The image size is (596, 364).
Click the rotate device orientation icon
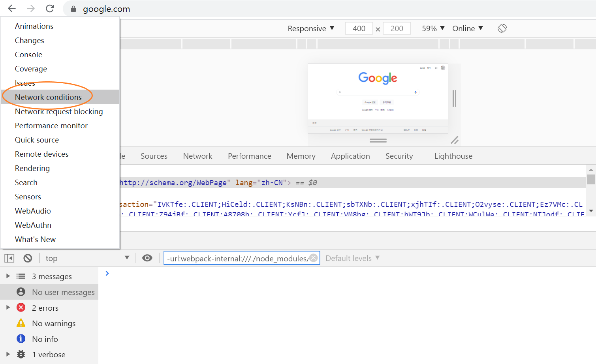point(502,28)
